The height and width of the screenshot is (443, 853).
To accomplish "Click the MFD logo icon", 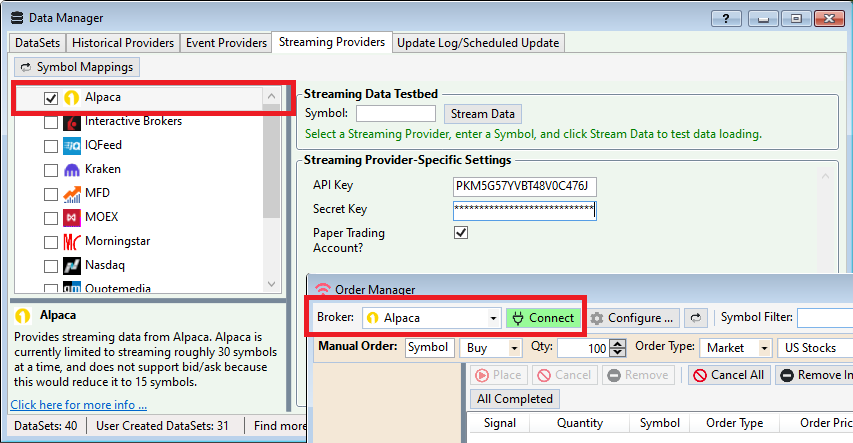I will 72,194.
